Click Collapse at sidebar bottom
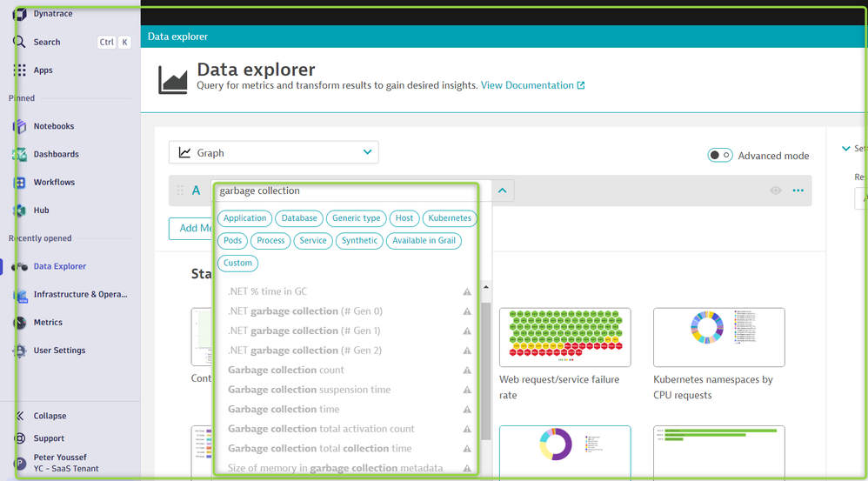Screen dimensions: 868x481 click(50, 416)
